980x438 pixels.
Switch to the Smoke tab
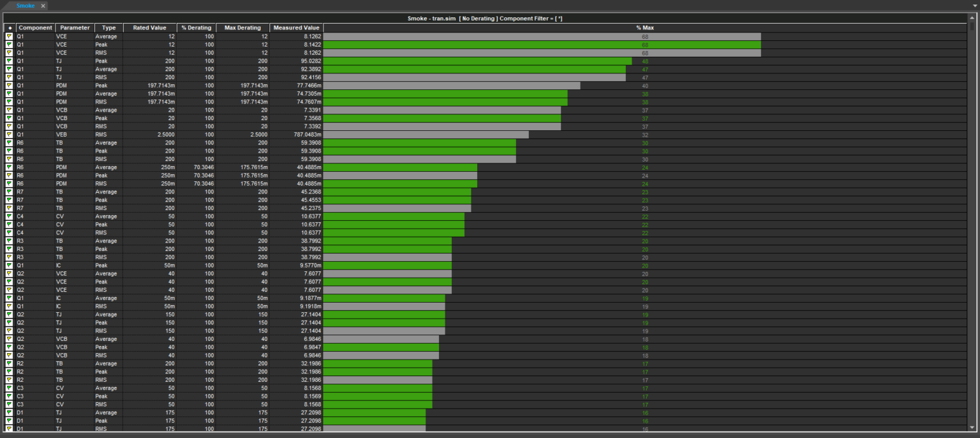click(x=24, y=6)
